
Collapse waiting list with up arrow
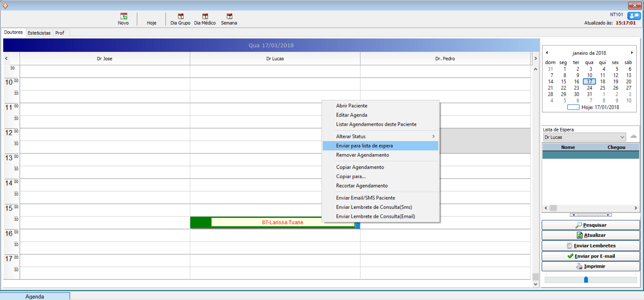[634, 137]
